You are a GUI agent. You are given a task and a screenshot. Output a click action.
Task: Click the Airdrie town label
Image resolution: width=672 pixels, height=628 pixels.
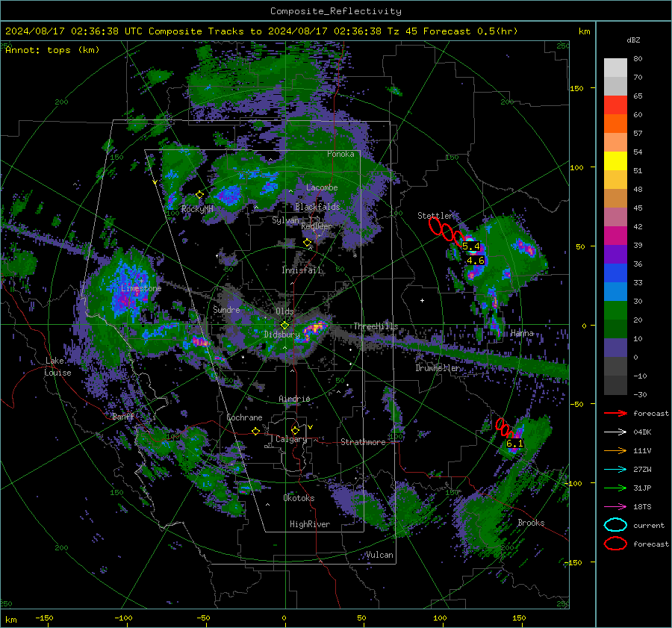[x=294, y=399]
